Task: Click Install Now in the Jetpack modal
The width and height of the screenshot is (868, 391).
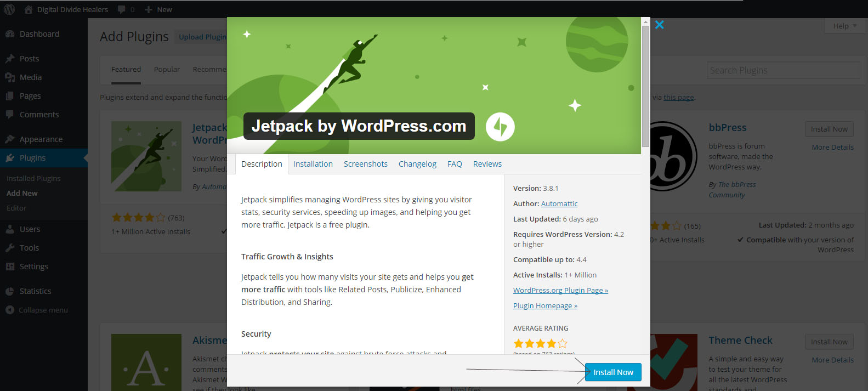Action: point(613,372)
